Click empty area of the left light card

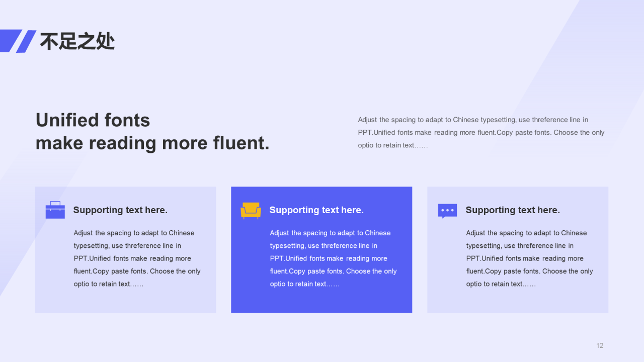tap(125, 301)
